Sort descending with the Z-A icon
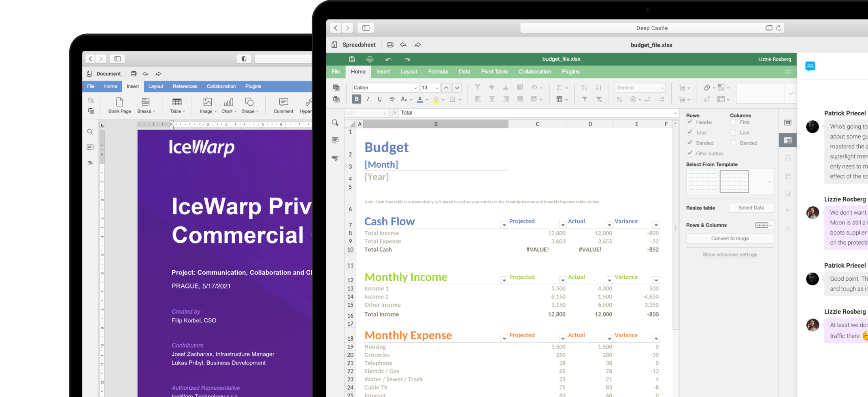868x397 pixels. [599, 88]
